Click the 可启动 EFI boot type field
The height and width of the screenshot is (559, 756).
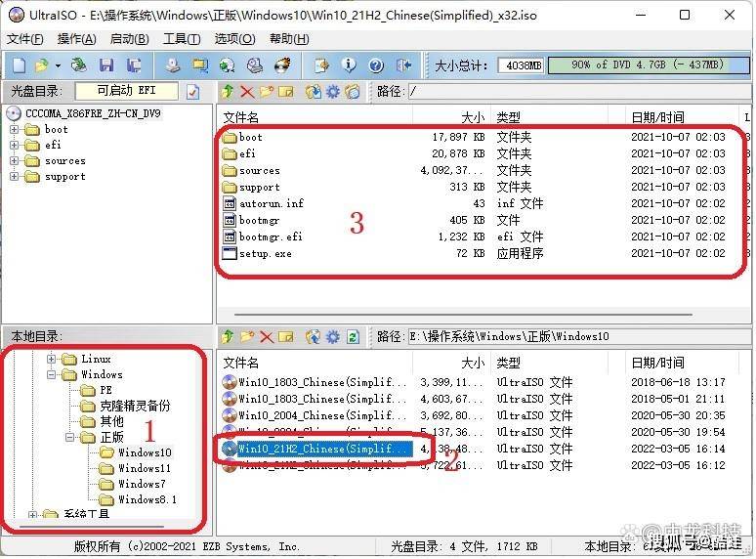(126, 91)
